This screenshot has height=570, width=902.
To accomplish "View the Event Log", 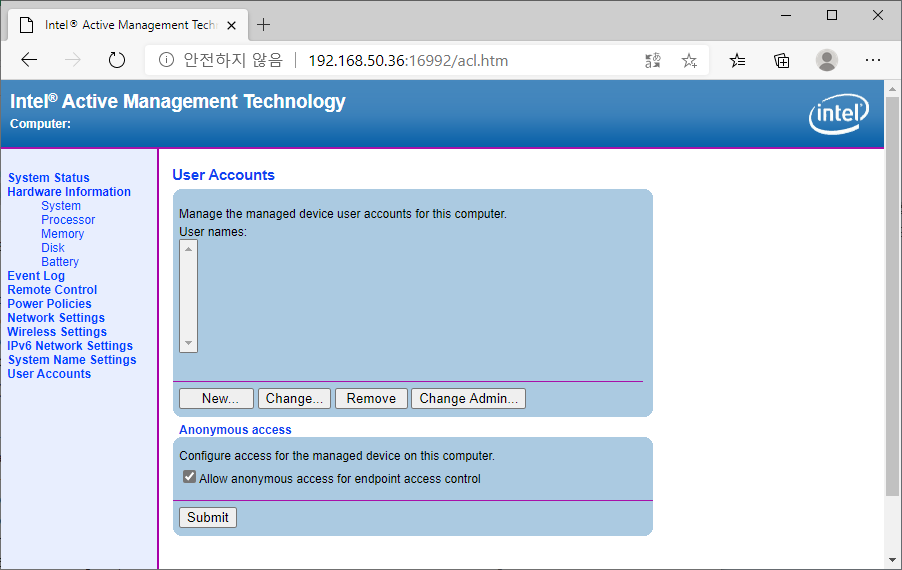I will coord(36,276).
